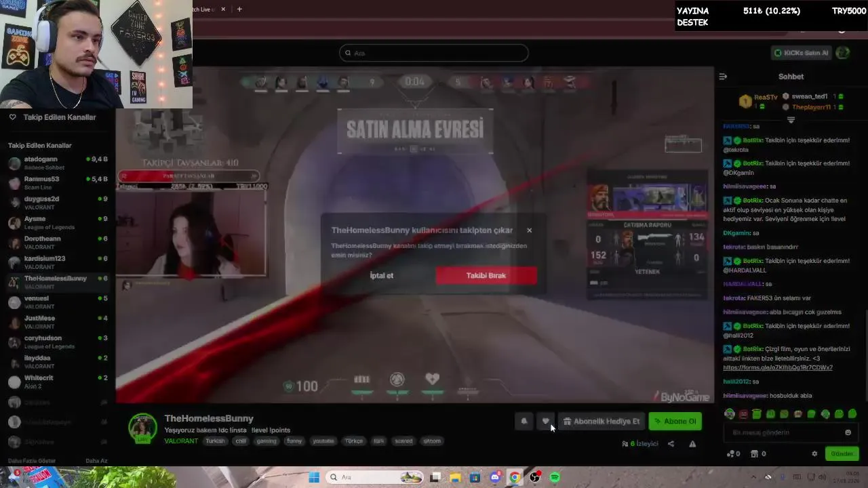
Task: Open venuesl channel in sidebar
Action: tap(58, 302)
